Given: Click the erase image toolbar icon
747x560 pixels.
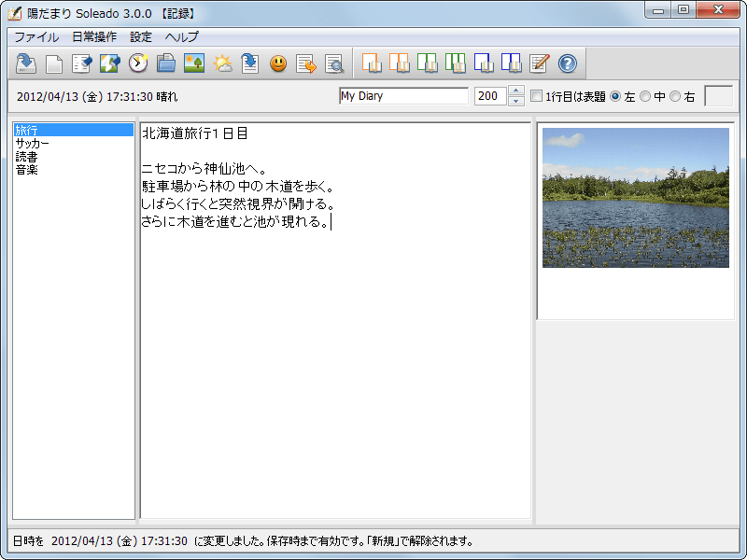Looking at the screenshot, I should coord(109,63).
